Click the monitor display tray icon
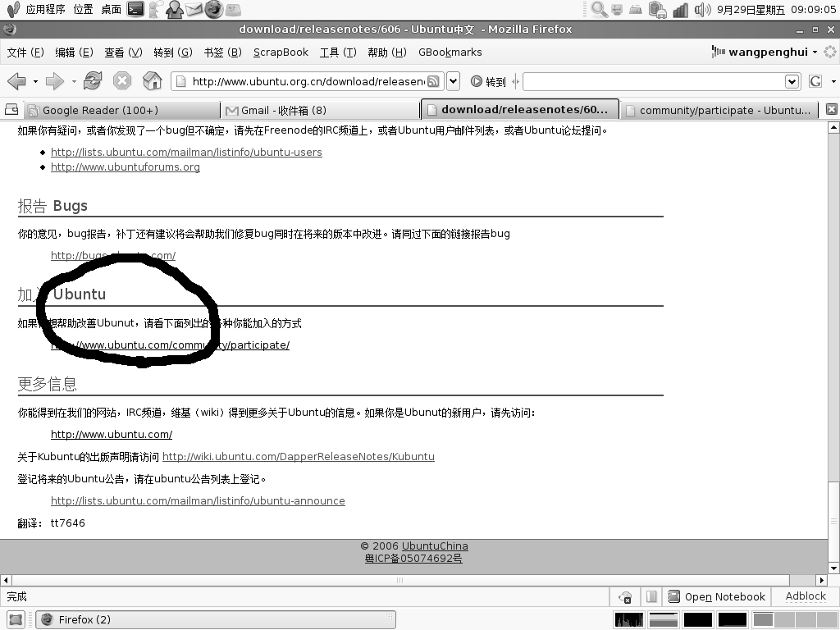The image size is (840, 630). pyautogui.click(x=618, y=9)
